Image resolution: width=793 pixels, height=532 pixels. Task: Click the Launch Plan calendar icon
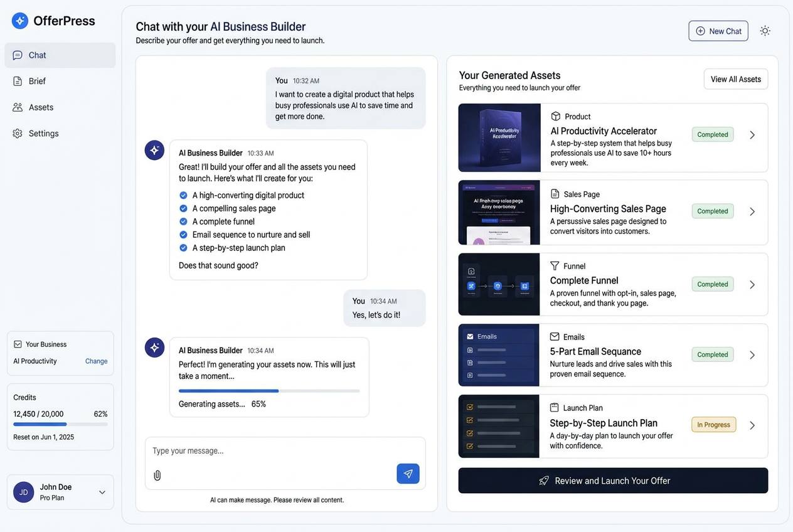click(x=555, y=408)
